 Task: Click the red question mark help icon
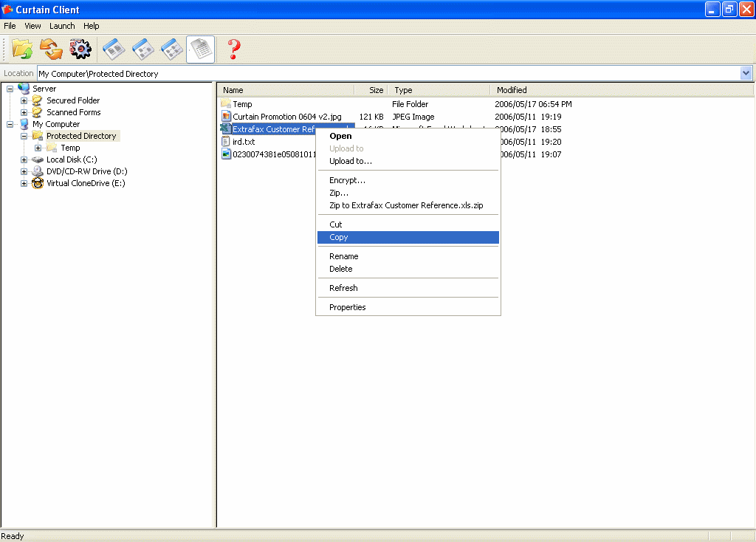point(234,49)
